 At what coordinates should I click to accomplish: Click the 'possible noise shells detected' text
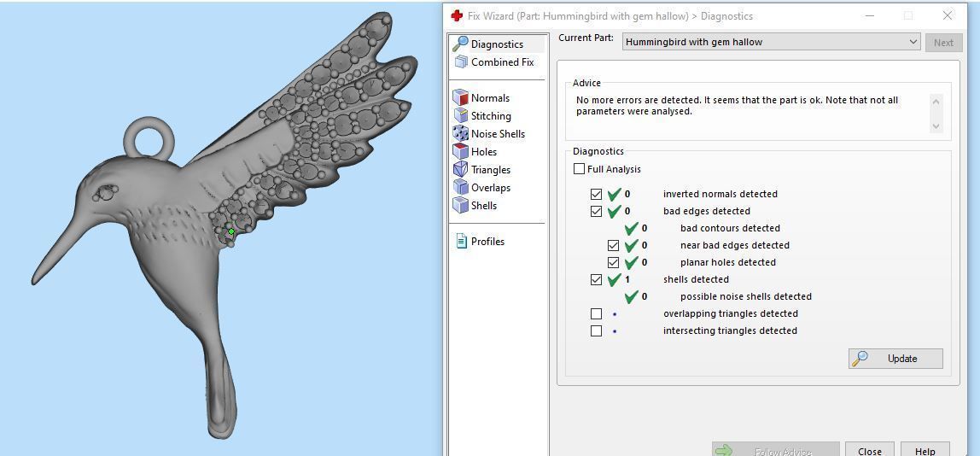click(746, 296)
